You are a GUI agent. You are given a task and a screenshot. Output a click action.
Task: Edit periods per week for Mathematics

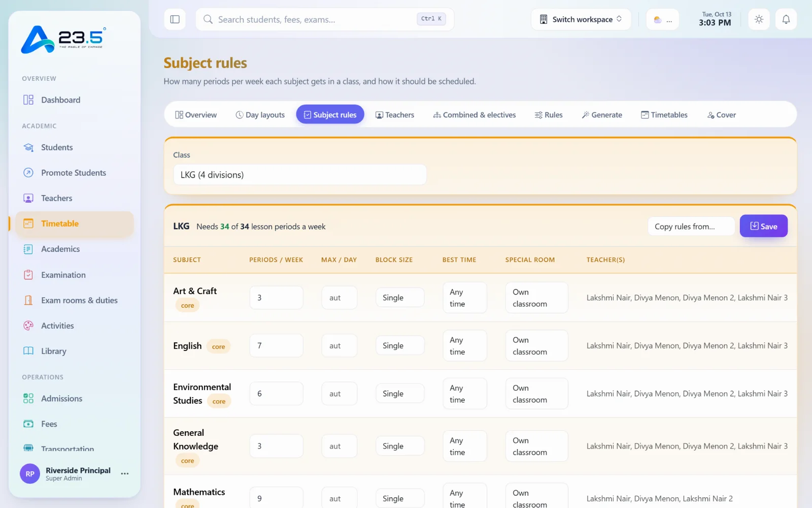(x=277, y=498)
